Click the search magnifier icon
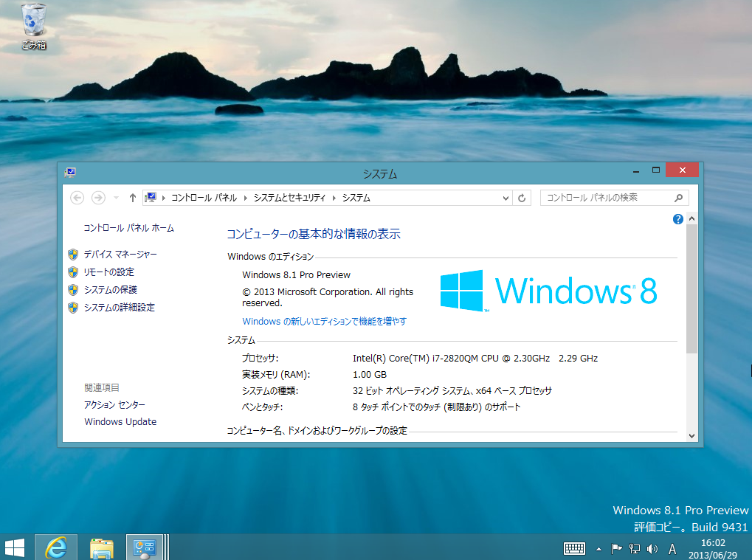This screenshot has height=560, width=752. pos(679,198)
